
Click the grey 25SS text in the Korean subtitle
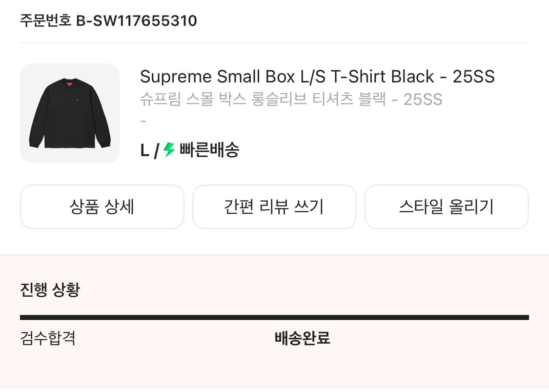point(423,99)
